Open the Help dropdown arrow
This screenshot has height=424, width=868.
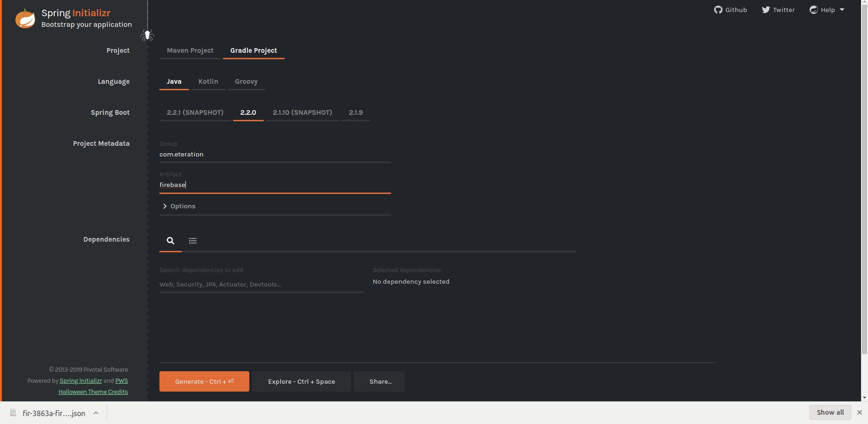click(842, 10)
